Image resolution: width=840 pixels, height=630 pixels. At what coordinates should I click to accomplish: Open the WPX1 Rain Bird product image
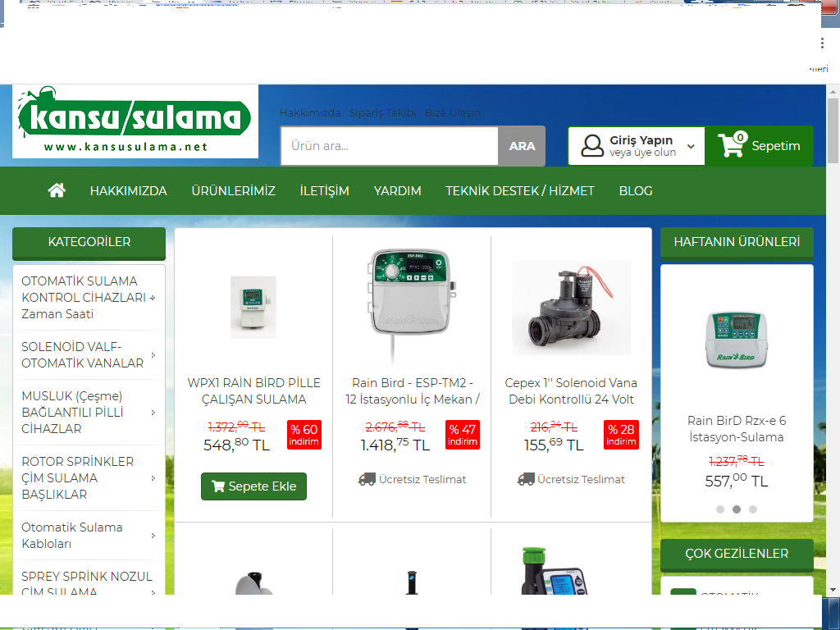253,307
